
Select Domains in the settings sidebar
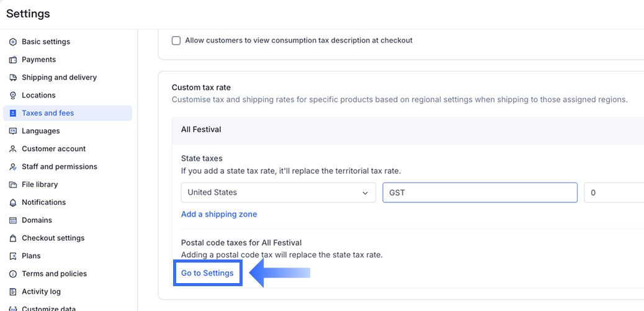[x=37, y=220]
